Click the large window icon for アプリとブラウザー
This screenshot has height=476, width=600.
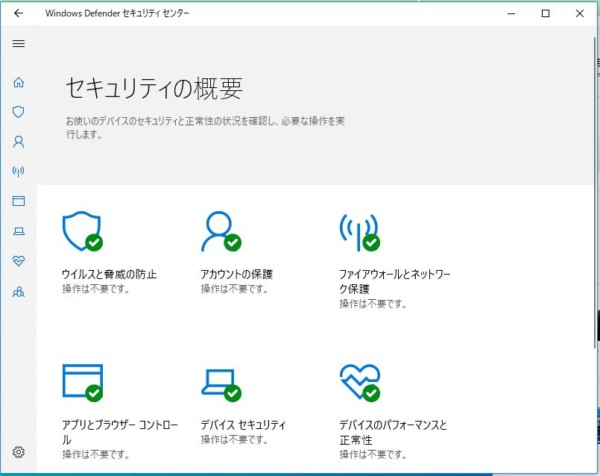coord(83,383)
